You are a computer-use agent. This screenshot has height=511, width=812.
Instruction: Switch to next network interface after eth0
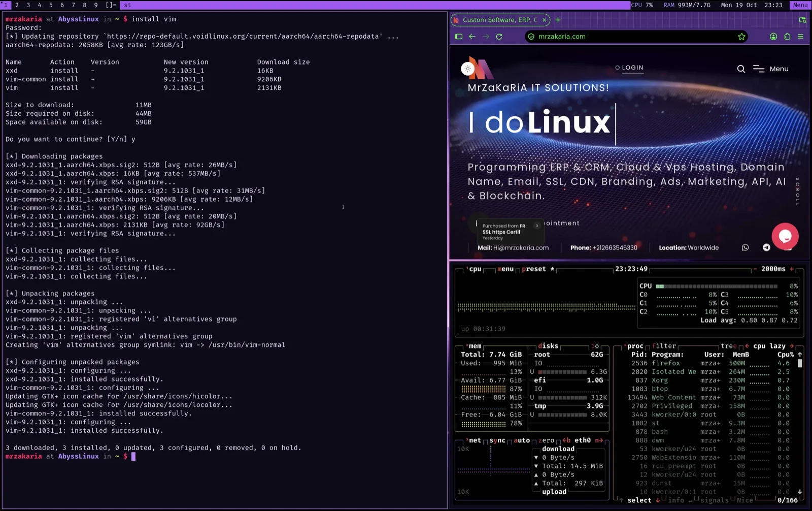(599, 440)
